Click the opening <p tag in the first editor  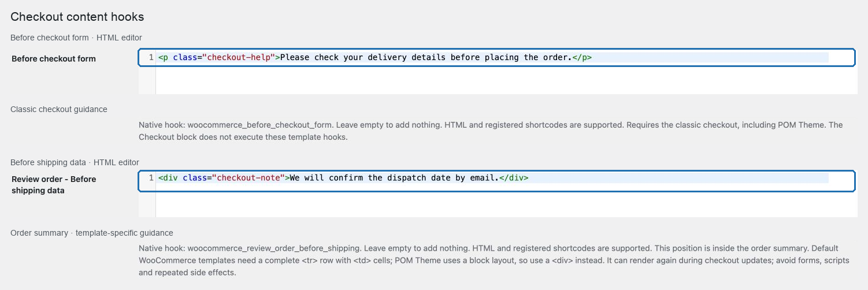point(163,57)
